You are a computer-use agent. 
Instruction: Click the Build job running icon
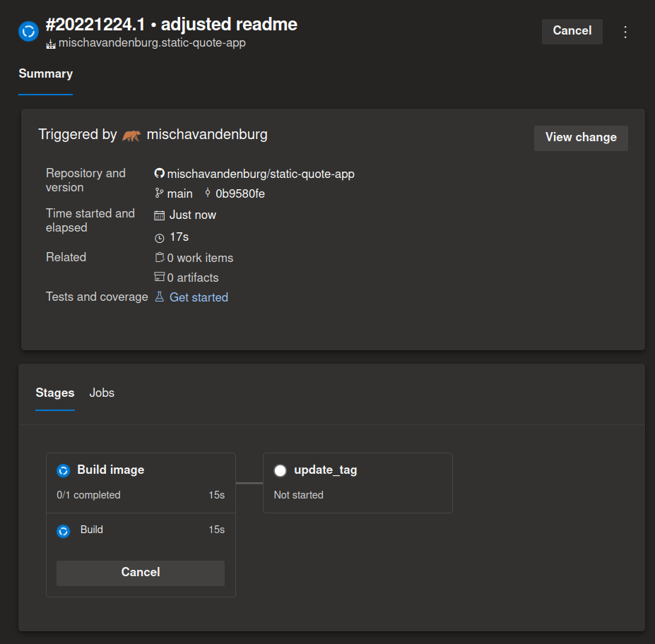point(64,531)
